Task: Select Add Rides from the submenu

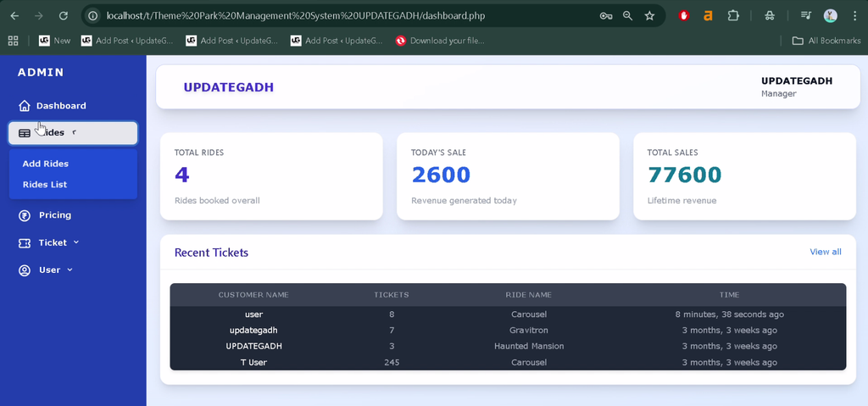Action: pyautogui.click(x=46, y=164)
